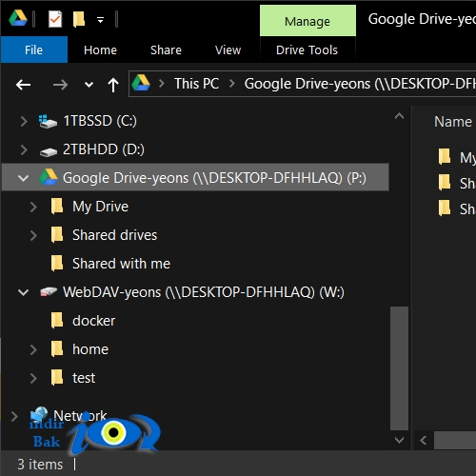This screenshot has width=476, height=476.
Task: Expand the 1TBSSD (C:) tree node
Action: tap(24, 121)
